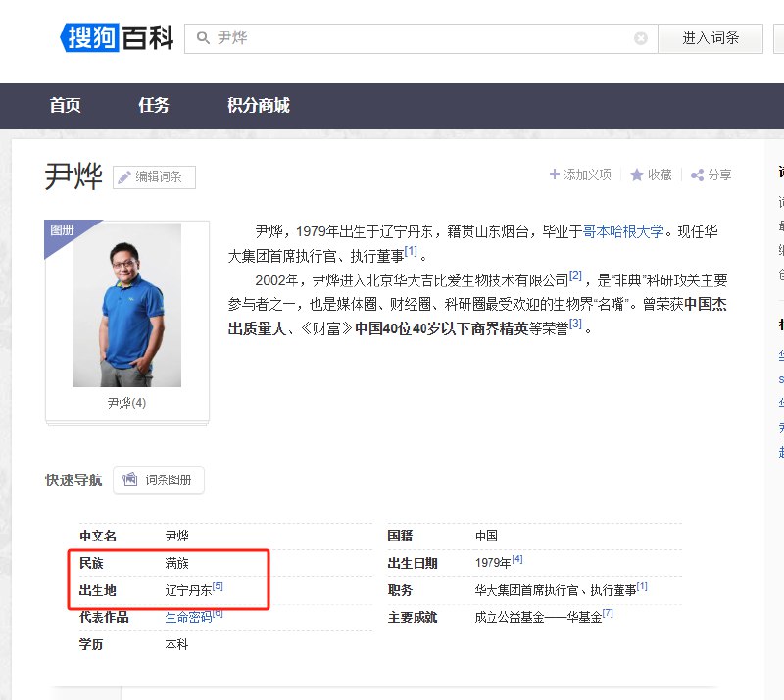
Task: Open the portrait photo of 尹烨
Action: tap(127, 305)
